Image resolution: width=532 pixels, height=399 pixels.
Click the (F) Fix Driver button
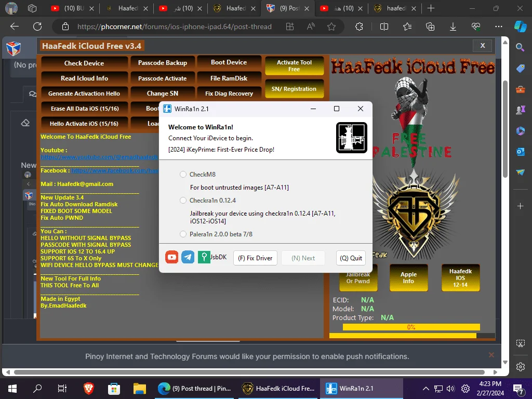click(x=255, y=258)
